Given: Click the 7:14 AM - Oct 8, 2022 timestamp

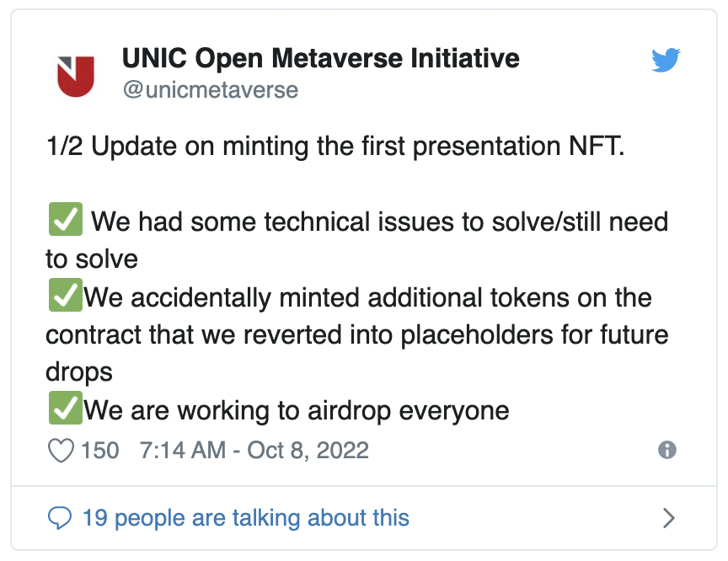Looking at the screenshot, I should click(x=254, y=450).
